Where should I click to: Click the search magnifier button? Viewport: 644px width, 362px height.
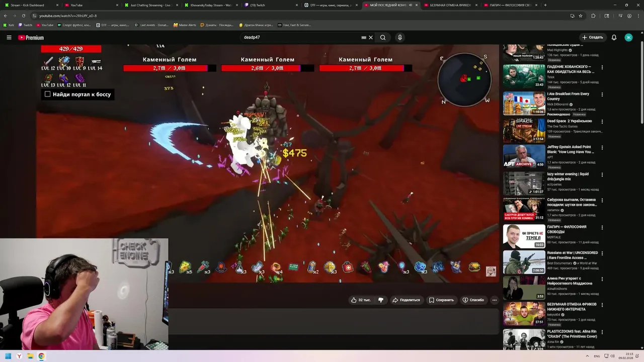(383, 37)
